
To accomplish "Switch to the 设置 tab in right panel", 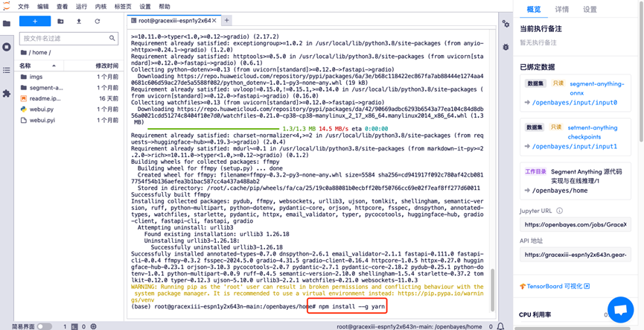I will [x=590, y=10].
